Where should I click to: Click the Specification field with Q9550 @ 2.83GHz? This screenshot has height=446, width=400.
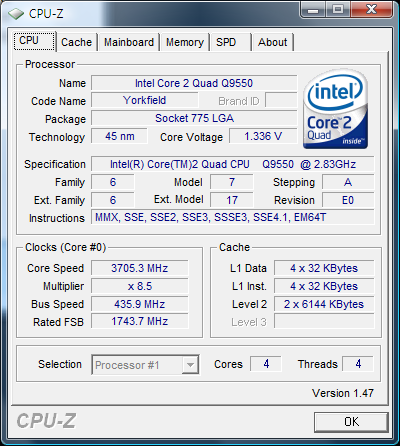233,164
